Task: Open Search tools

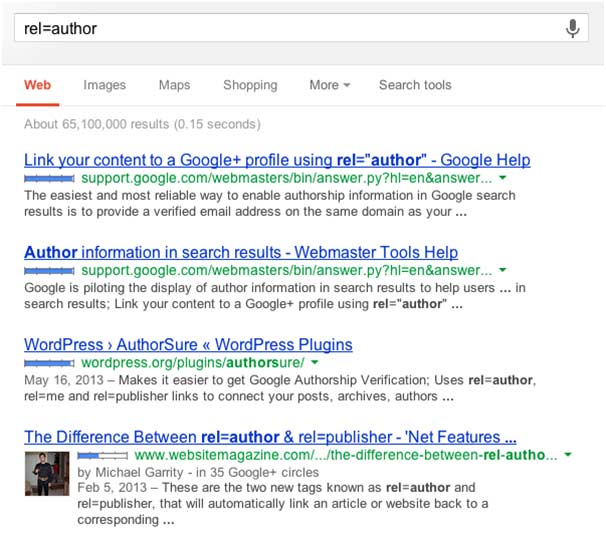Action: [414, 85]
